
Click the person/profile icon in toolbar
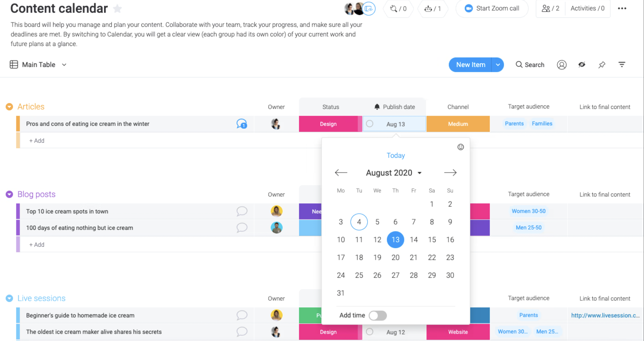click(x=562, y=65)
